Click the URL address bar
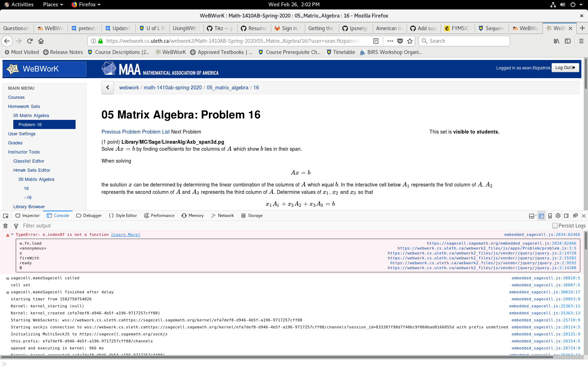This screenshot has height=368, width=588. point(233,41)
